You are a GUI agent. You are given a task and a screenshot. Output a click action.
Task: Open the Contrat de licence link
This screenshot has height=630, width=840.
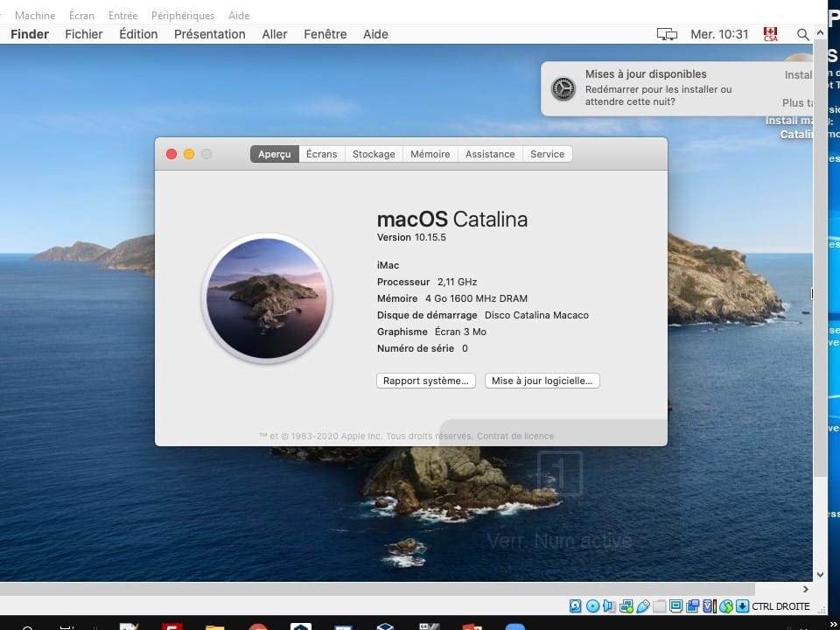click(515, 436)
